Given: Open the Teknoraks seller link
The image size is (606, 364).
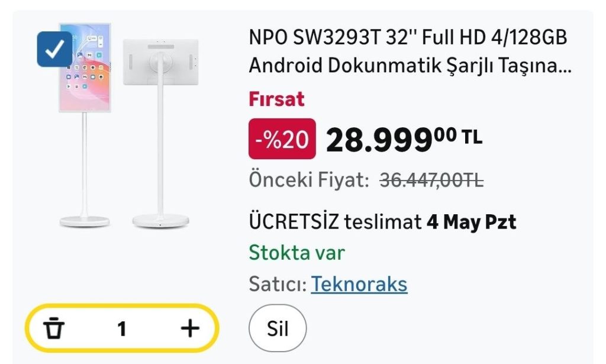Looking at the screenshot, I should tap(359, 285).
